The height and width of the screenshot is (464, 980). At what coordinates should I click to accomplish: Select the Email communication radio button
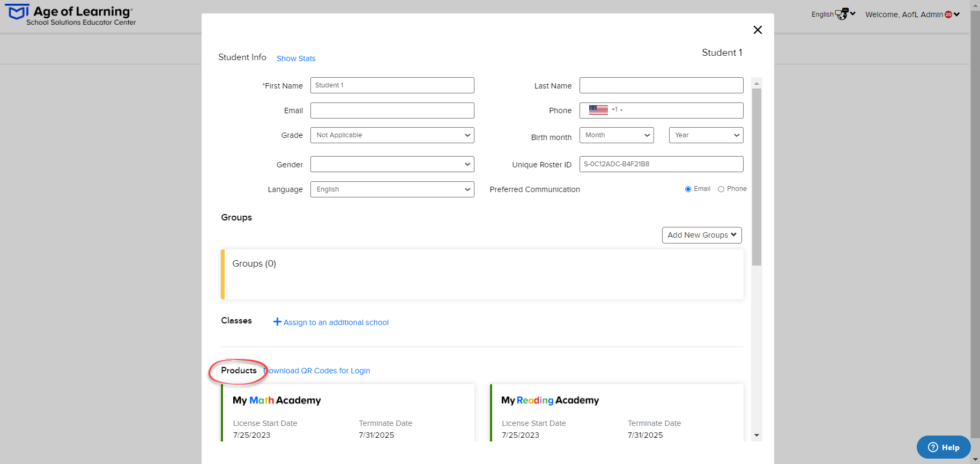point(688,189)
